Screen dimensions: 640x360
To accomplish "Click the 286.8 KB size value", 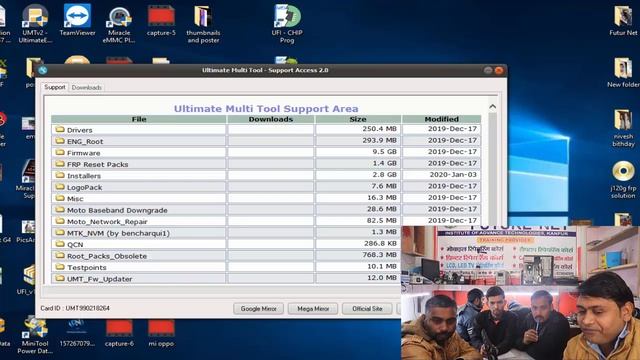I will point(380,243).
